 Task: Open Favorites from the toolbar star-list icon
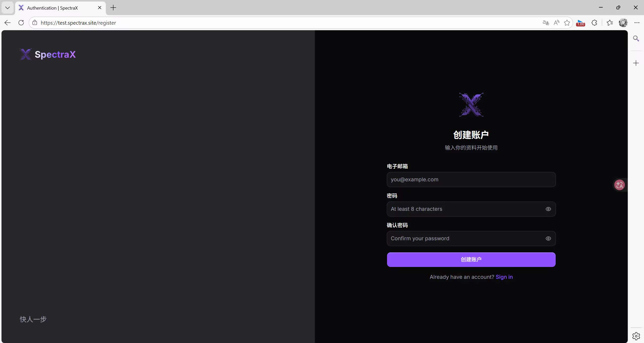pyautogui.click(x=610, y=23)
